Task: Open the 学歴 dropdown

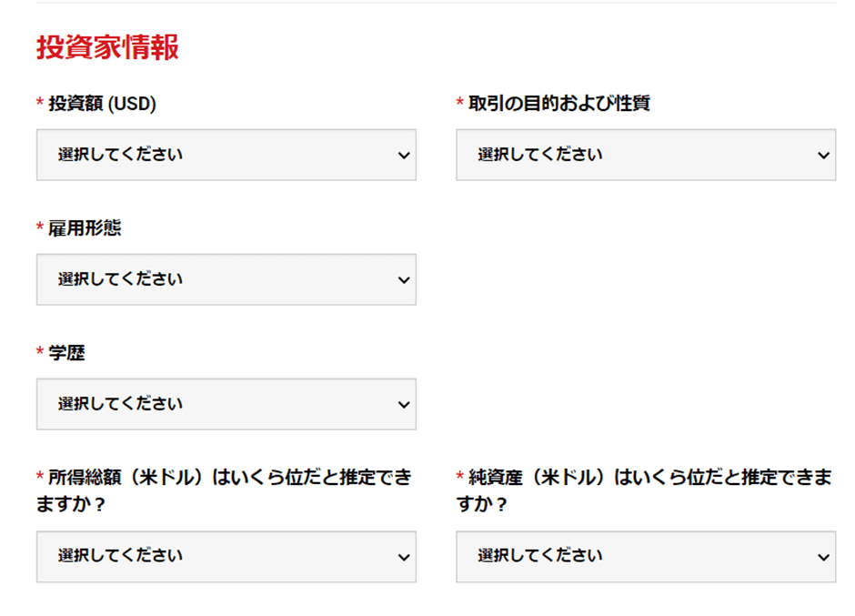Action: [226, 404]
